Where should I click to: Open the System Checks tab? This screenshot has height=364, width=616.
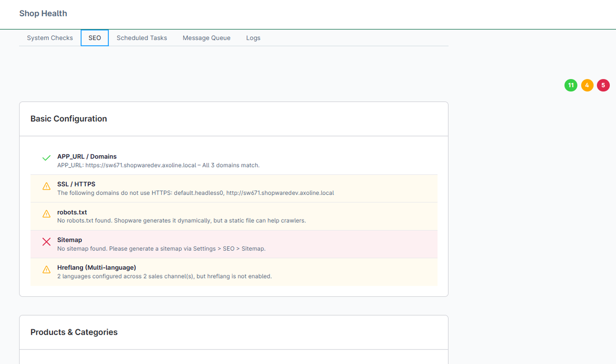click(50, 38)
